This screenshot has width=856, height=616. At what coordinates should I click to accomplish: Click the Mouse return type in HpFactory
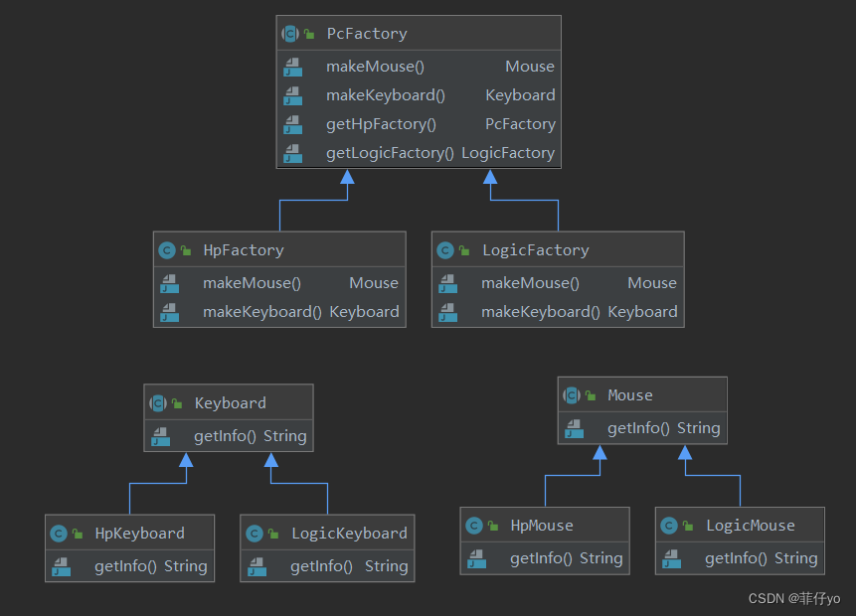tap(374, 283)
